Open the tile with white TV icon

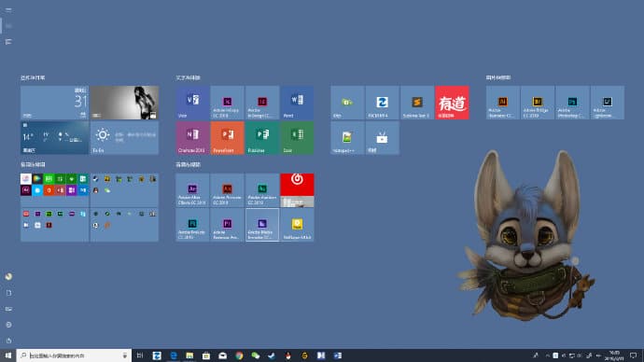382,137
